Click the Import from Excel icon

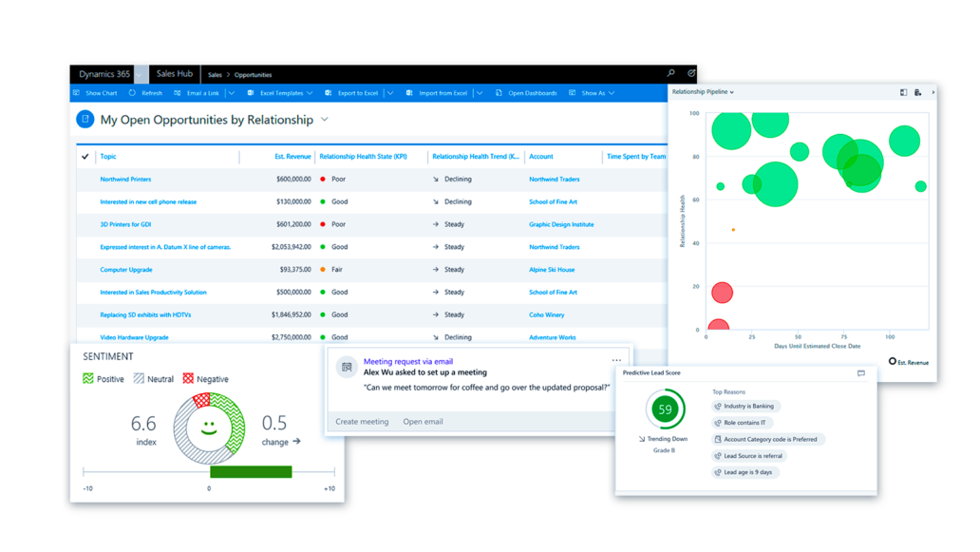pos(409,93)
